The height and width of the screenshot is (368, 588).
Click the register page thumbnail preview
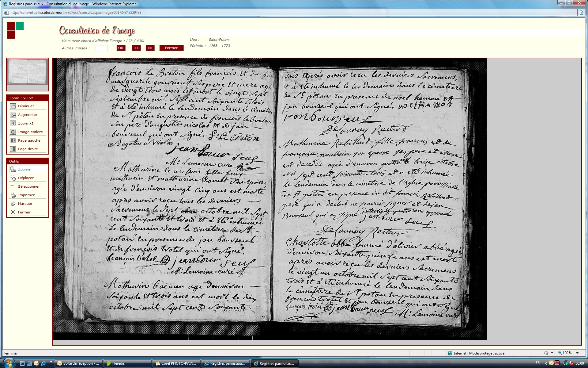point(28,72)
